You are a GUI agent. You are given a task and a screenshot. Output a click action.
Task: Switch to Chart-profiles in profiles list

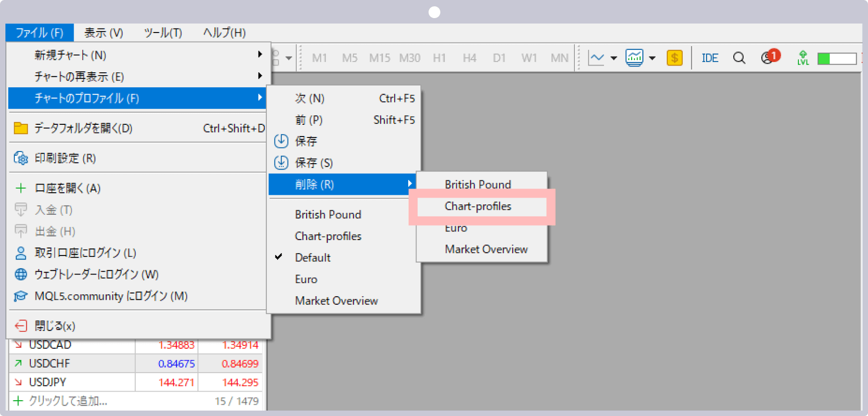(328, 236)
